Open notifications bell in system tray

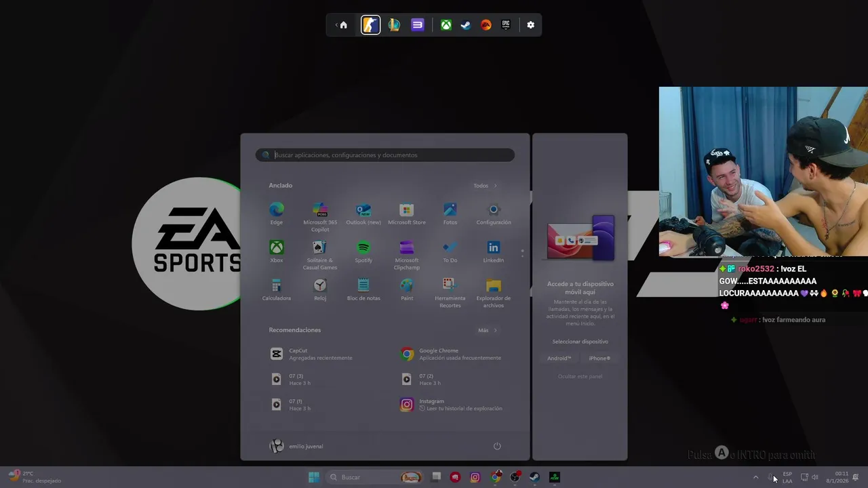pyautogui.click(x=856, y=477)
